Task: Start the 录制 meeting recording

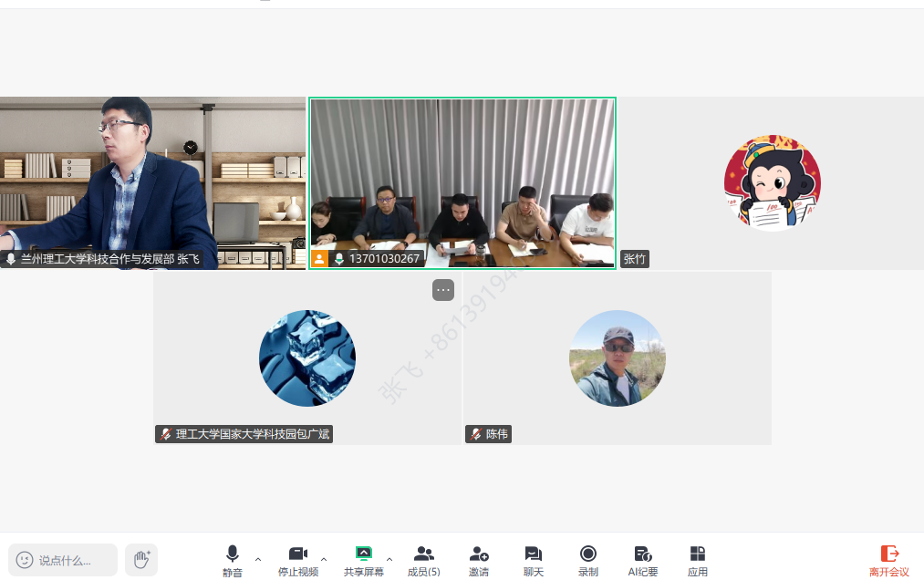Action: pyautogui.click(x=587, y=560)
